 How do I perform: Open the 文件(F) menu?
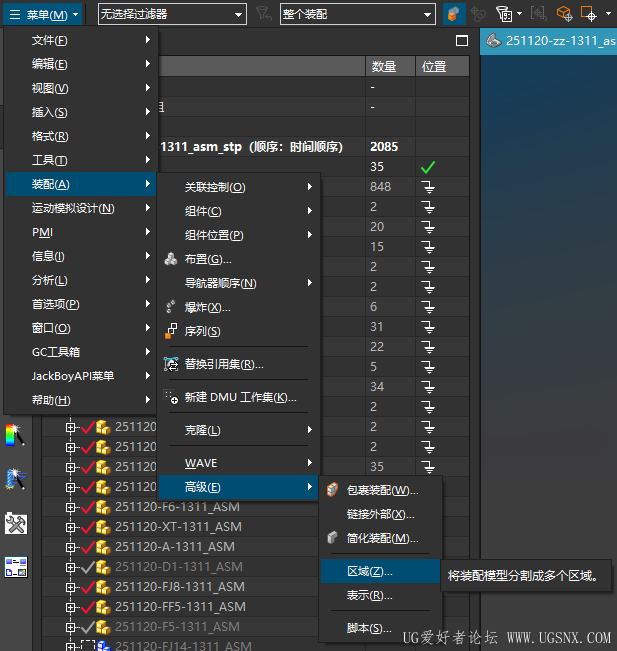(81, 40)
